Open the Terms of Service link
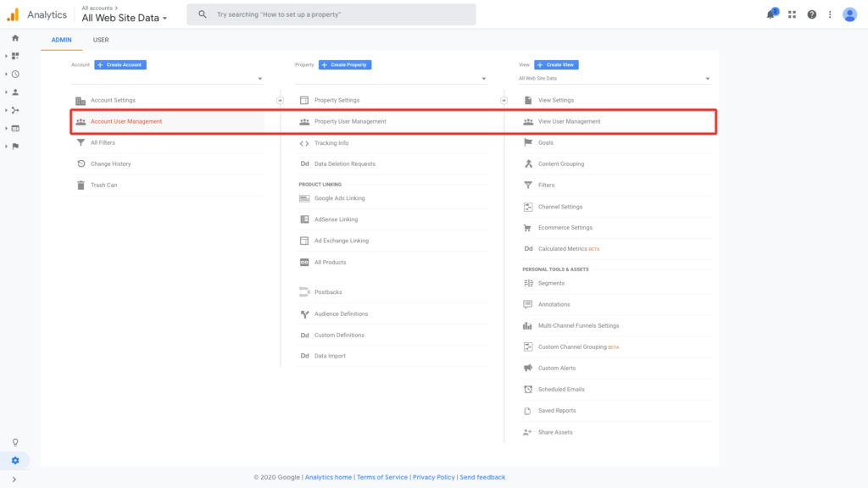868x488 pixels. pyautogui.click(x=382, y=476)
